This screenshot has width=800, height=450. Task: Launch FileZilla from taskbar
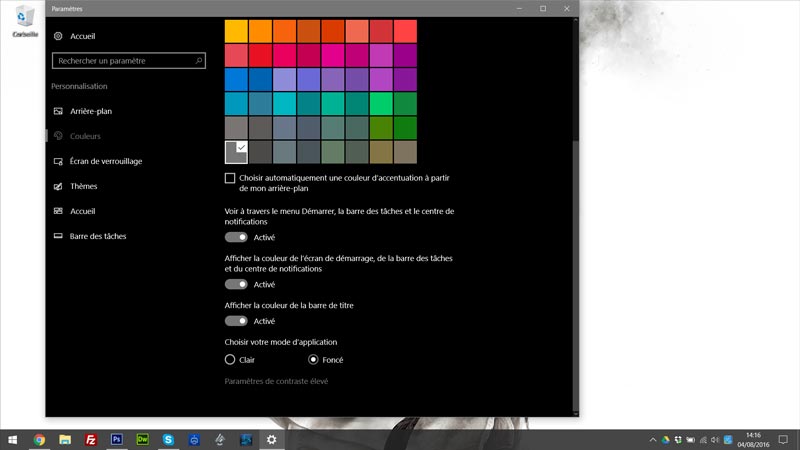click(91, 439)
